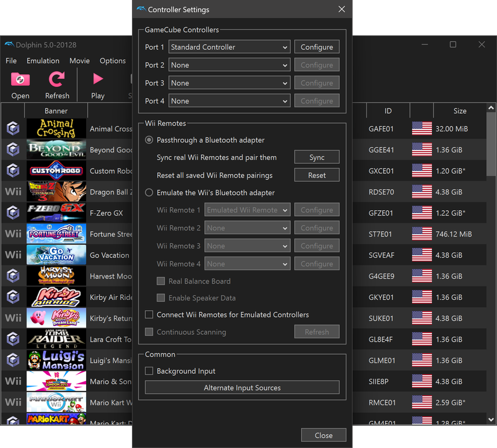This screenshot has width=497, height=448.
Task: Open Wii Remote 3 dropdown
Action: tap(247, 246)
